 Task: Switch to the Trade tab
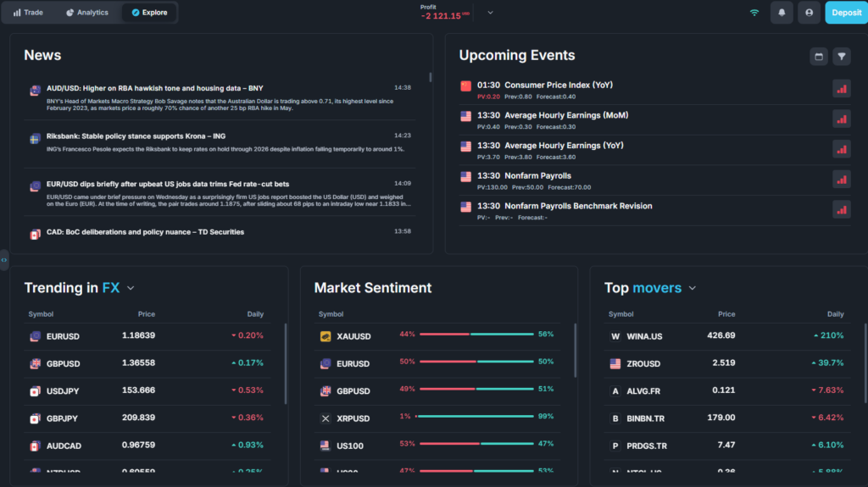[x=29, y=13]
